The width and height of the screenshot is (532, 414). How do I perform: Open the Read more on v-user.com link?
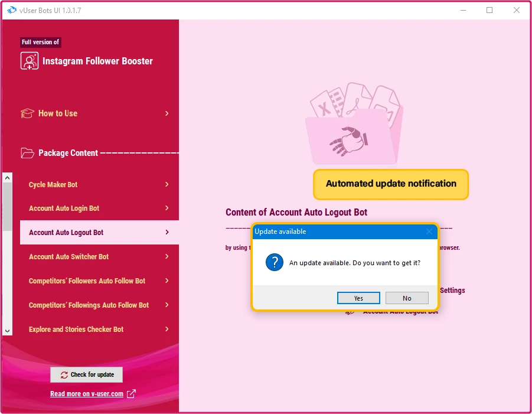point(87,394)
